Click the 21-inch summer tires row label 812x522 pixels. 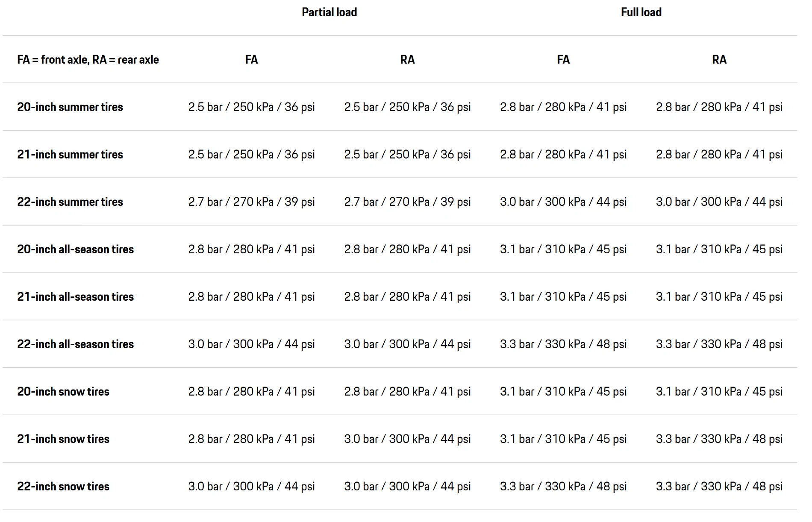[70, 155]
